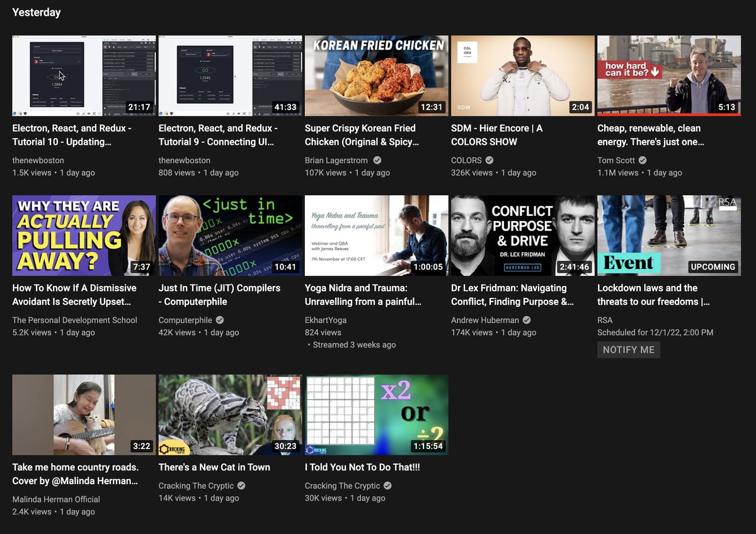Viewport: 756px width, 534px height.
Task: Open Electron React Redux Tutorial 9 thumbnail
Action: (230, 76)
